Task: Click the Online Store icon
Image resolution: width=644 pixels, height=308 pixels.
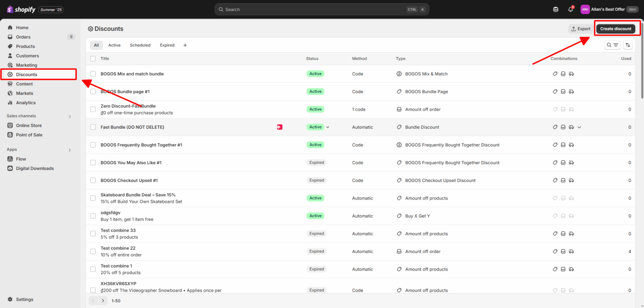Action: point(10,126)
